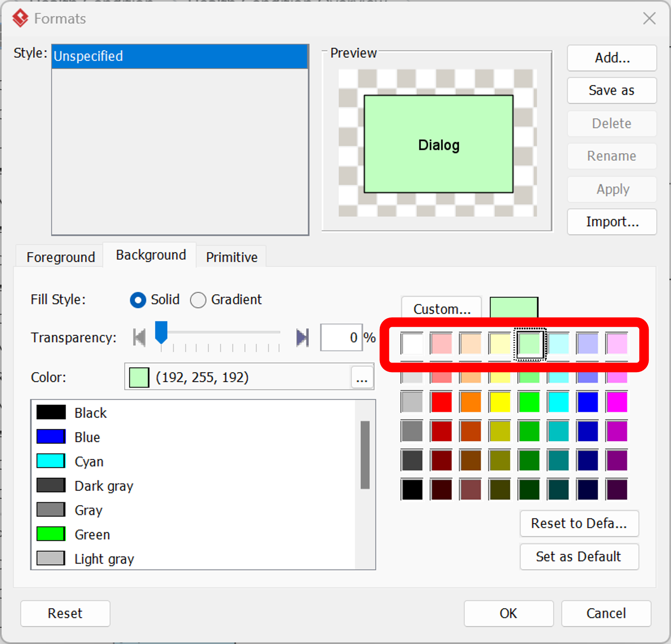
Task: Click Set as Default
Action: [x=579, y=557]
